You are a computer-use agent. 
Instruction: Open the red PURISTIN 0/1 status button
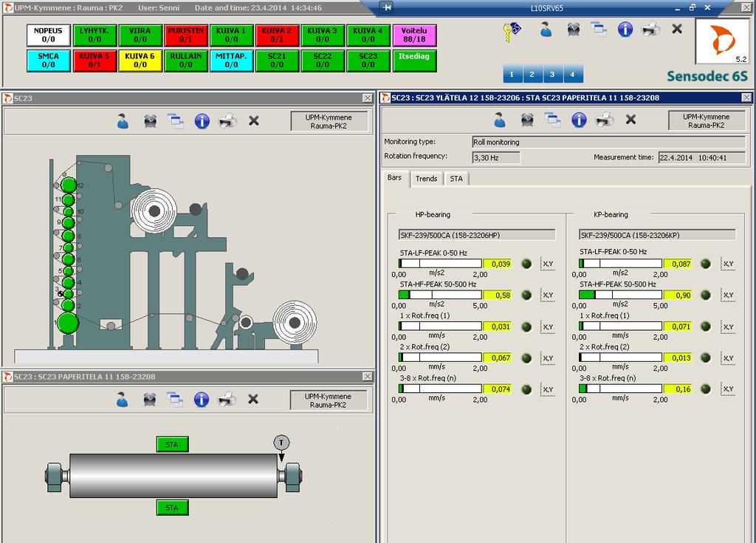pyautogui.click(x=185, y=35)
